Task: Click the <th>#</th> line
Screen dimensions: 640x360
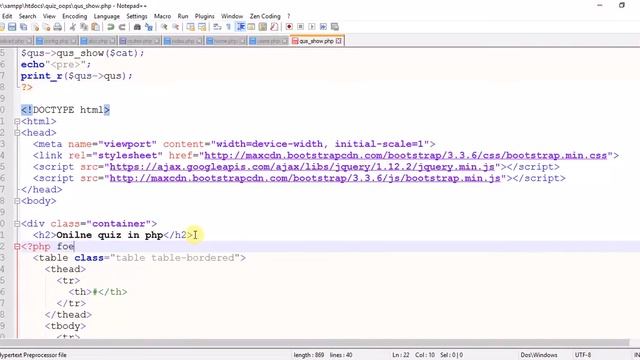Action: pyautogui.click(x=98, y=292)
